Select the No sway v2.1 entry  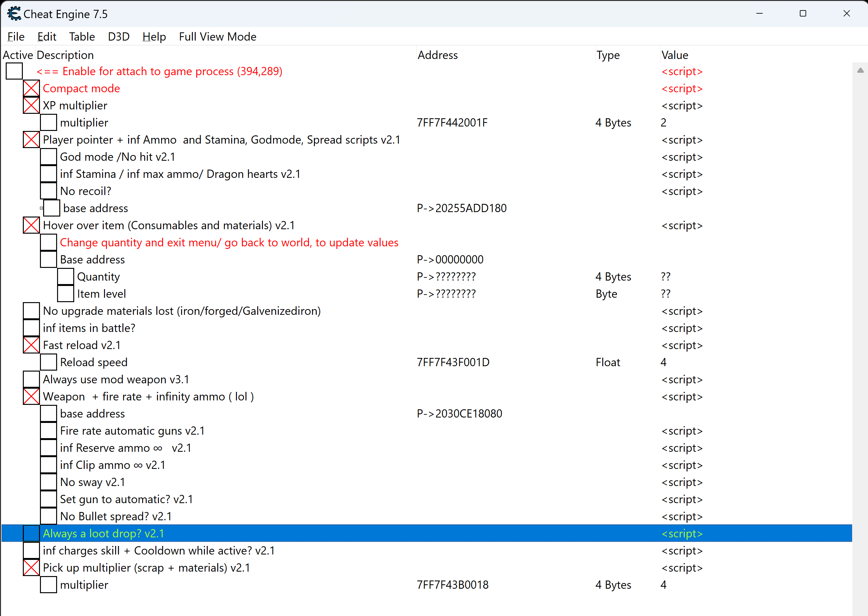[x=93, y=482]
